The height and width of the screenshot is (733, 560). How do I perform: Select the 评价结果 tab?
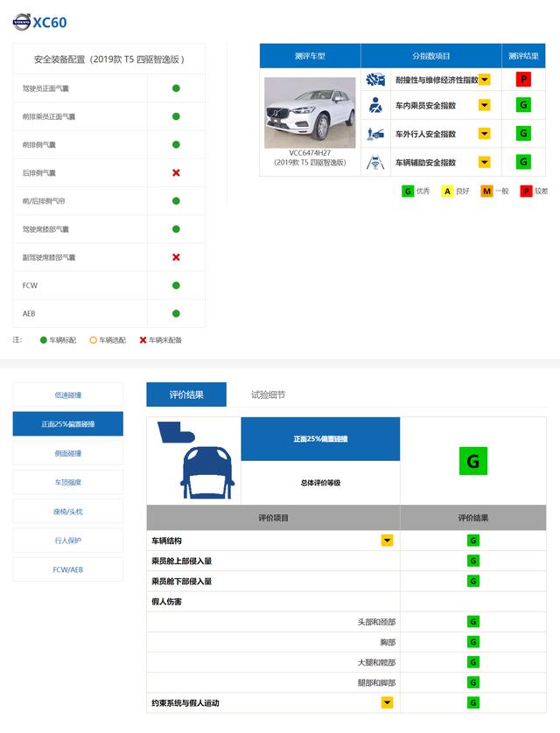click(185, 394)
